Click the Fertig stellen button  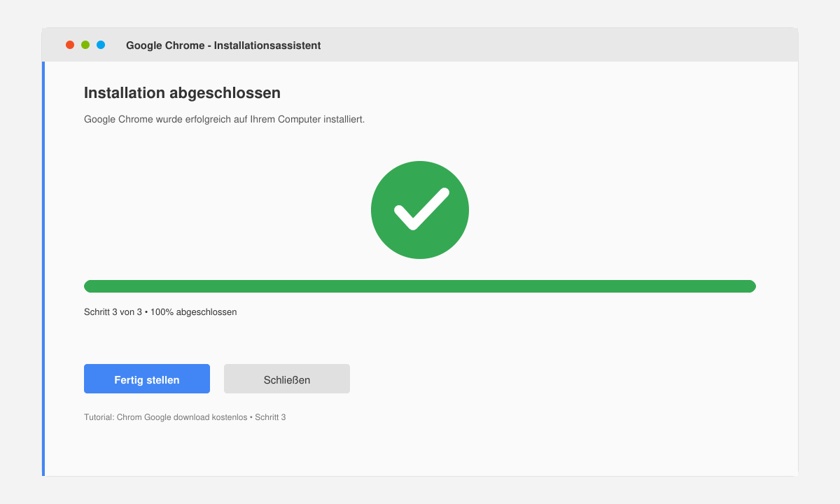tap(147, 379)
